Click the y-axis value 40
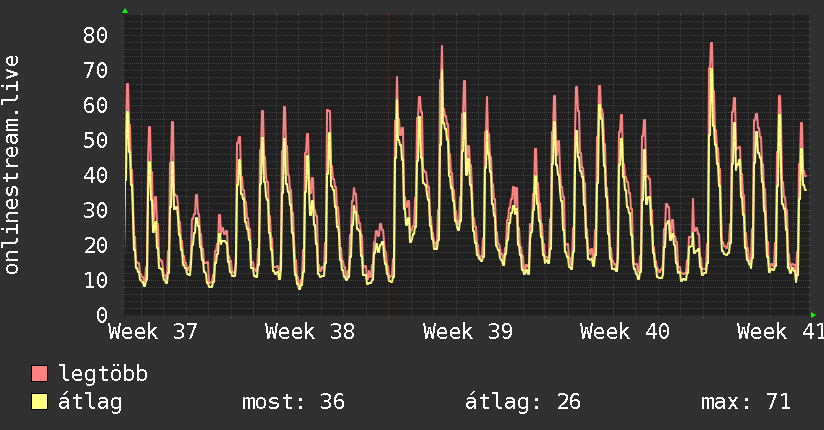 (96, 175)
